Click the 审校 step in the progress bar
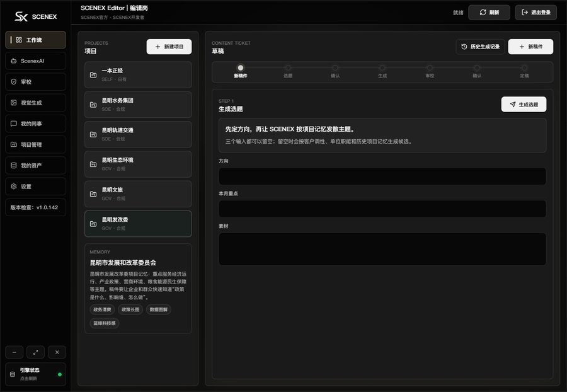This screenshot has width=567, height=392. coord(430,67)
